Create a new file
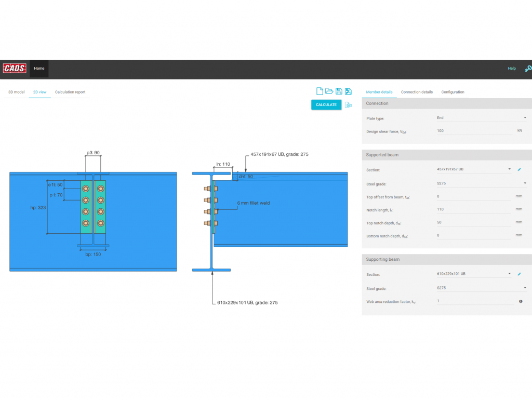 (x=320, y=90)
